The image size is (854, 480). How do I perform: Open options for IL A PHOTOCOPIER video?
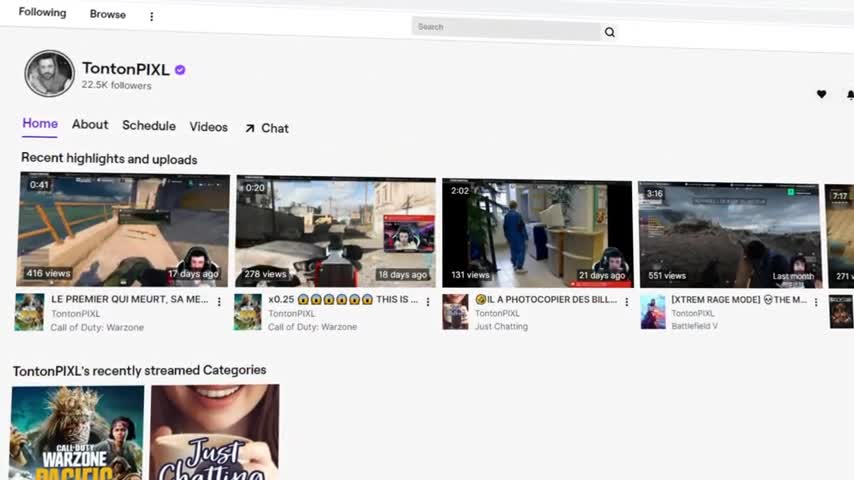pyautogui.click(x=627, y=302)
